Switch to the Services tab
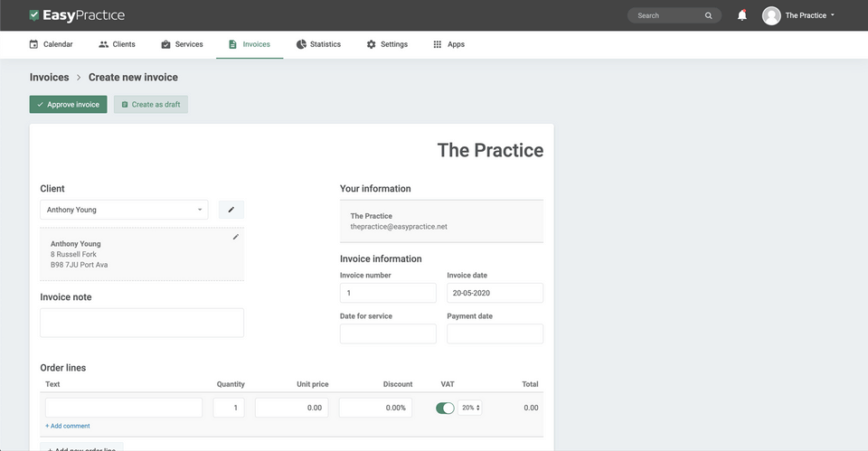This screenshot has height=451, width=868. pos(182,44)
